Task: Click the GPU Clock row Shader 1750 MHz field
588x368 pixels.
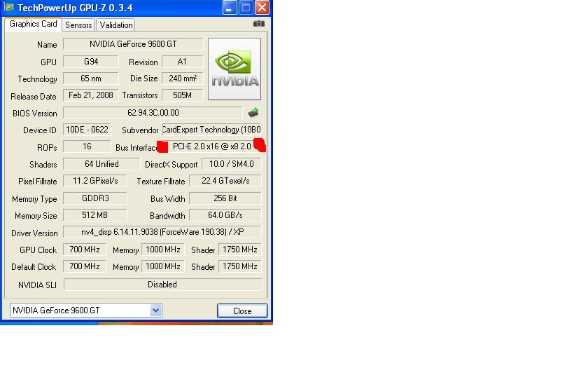Action: [240, 250]
